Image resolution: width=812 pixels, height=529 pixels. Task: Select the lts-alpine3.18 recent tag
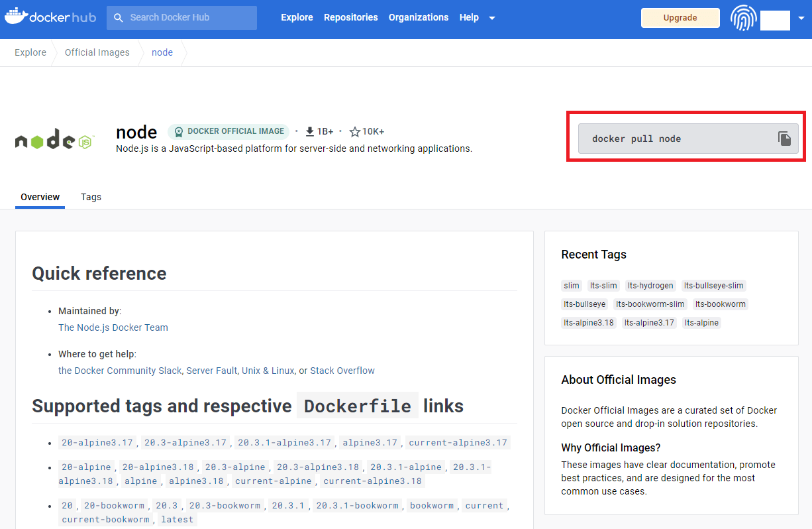(x=589, y=323)
